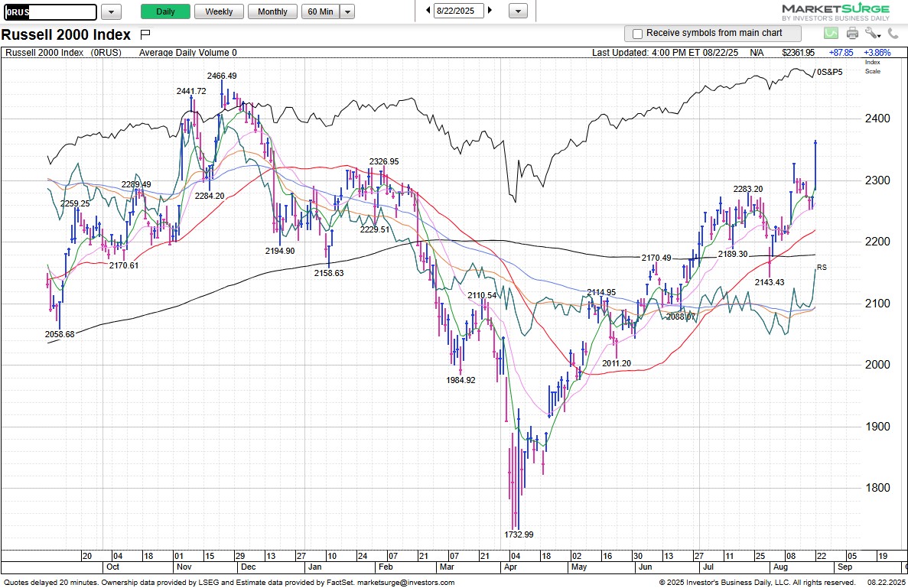The image size is (908, 588).
Task: Click the Average Daily Volume 0 text
Action: coord(187,53)
